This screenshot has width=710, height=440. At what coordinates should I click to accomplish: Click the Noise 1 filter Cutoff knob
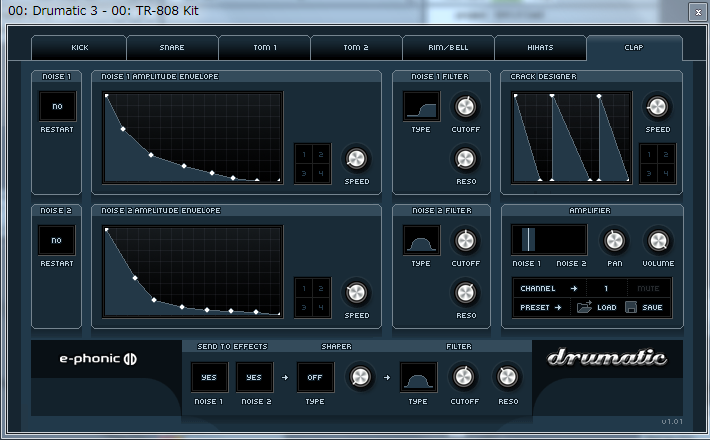coord(465,107)
